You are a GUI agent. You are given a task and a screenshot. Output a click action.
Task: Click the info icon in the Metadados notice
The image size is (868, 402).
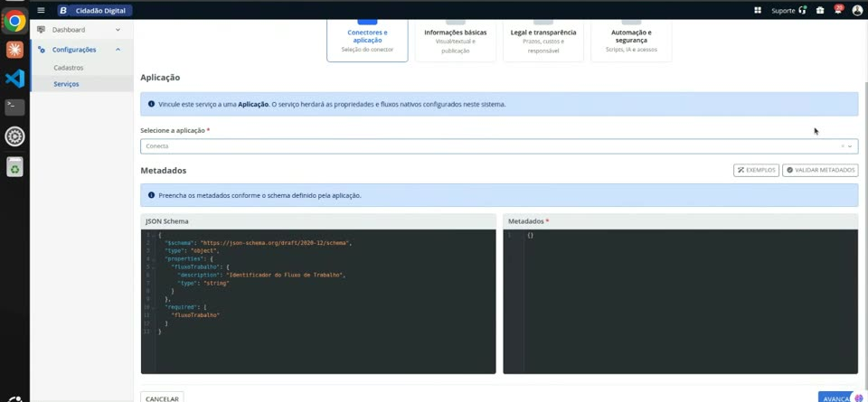click(x=151, y=195)
